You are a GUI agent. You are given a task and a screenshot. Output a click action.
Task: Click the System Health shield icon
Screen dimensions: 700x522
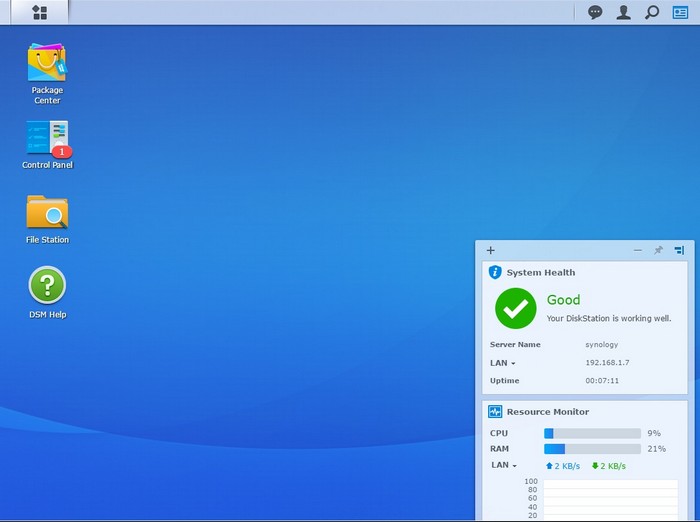pyautogui.click(x=495, y=272)
